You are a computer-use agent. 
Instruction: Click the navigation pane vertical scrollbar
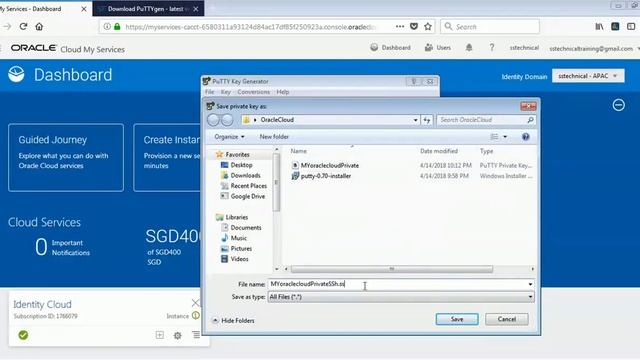coord(276,182)
